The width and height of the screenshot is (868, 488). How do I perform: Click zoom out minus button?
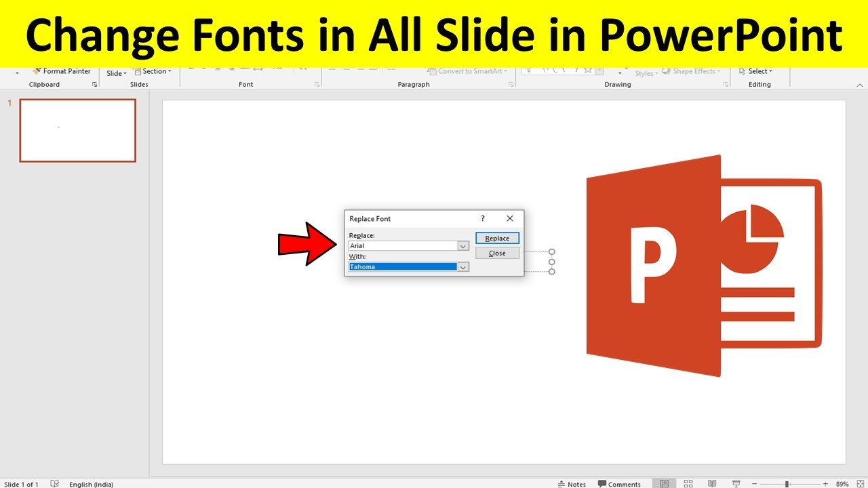(x=755, y=484)
